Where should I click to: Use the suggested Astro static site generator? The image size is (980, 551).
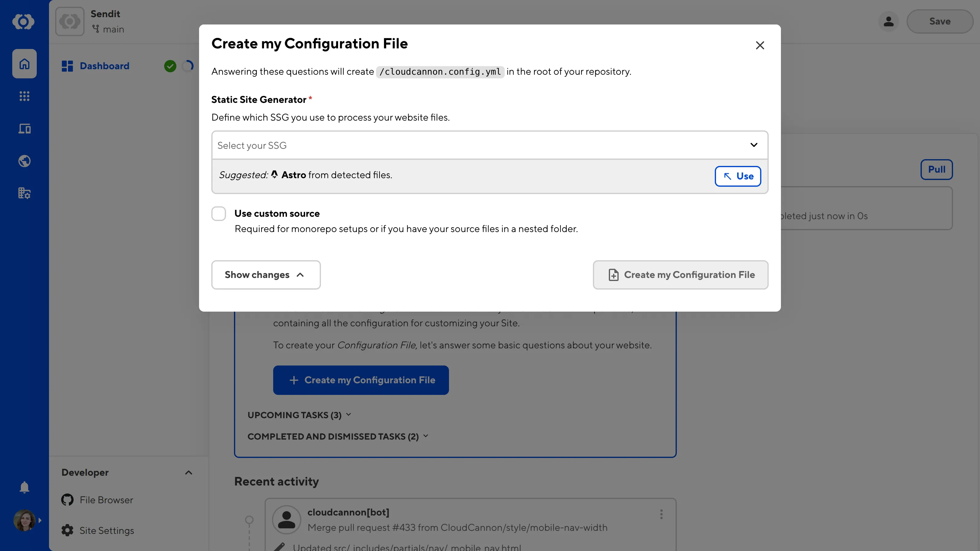pyautogui.click(x=737, y=176)
